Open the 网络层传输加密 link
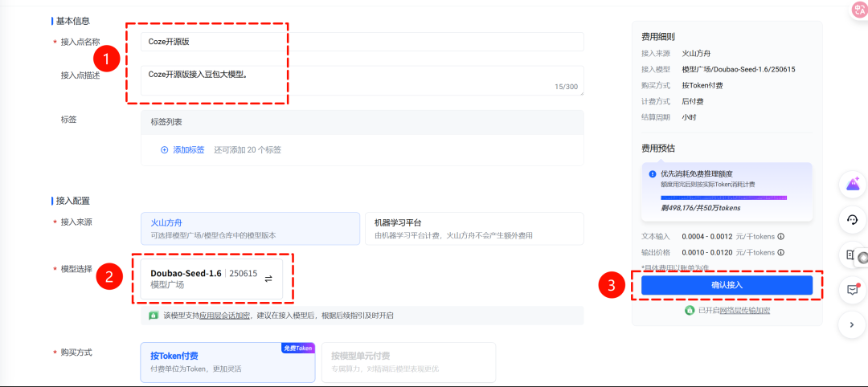 tap(744, 311)
